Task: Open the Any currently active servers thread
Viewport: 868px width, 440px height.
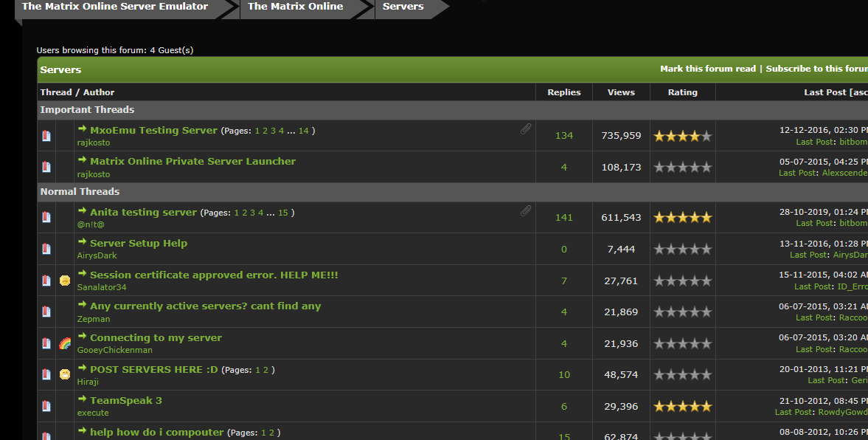Action: [205, 306]
